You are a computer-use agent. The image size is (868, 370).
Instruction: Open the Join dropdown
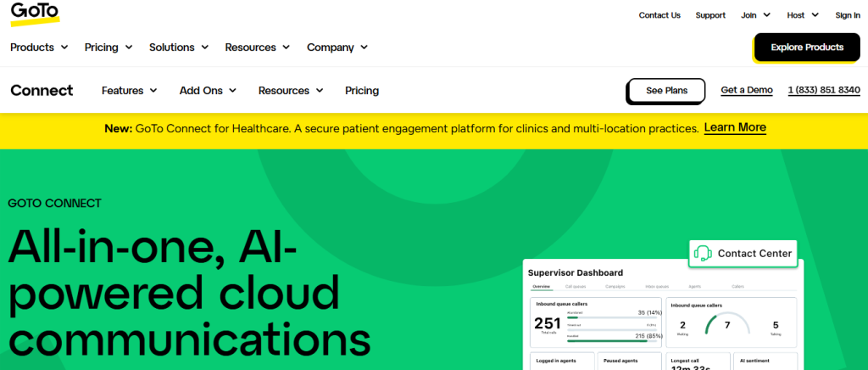(755, 15)
